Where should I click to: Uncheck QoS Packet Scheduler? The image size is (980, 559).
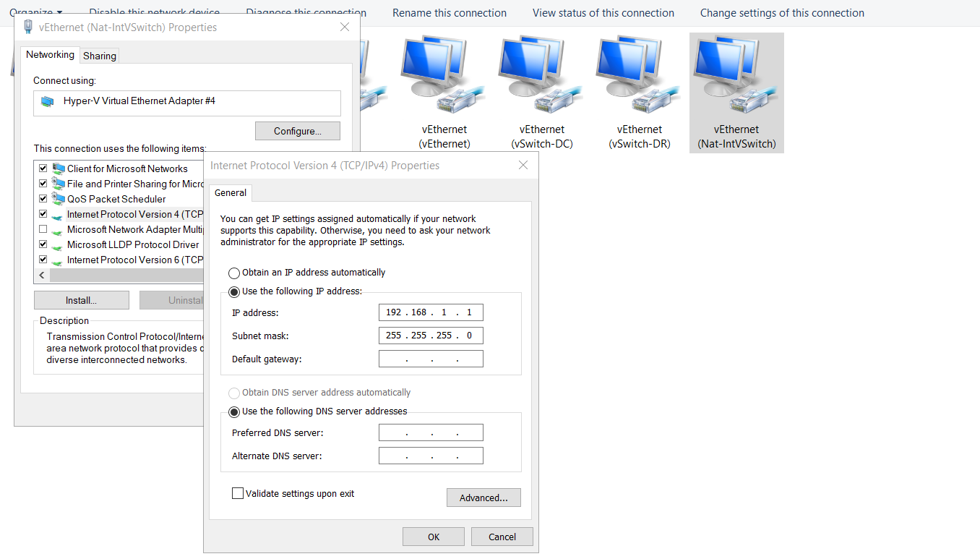tap(43, 199)
